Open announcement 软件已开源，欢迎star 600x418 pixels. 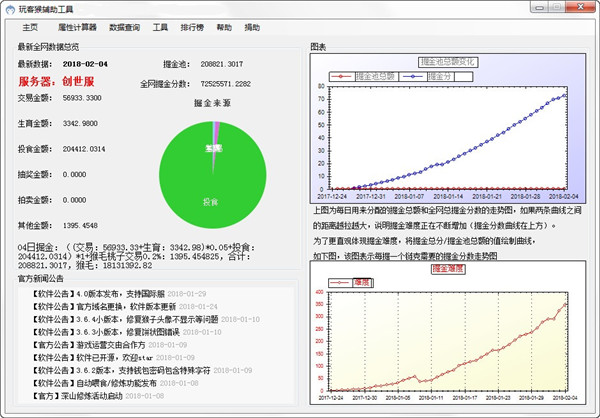[113, 358]
